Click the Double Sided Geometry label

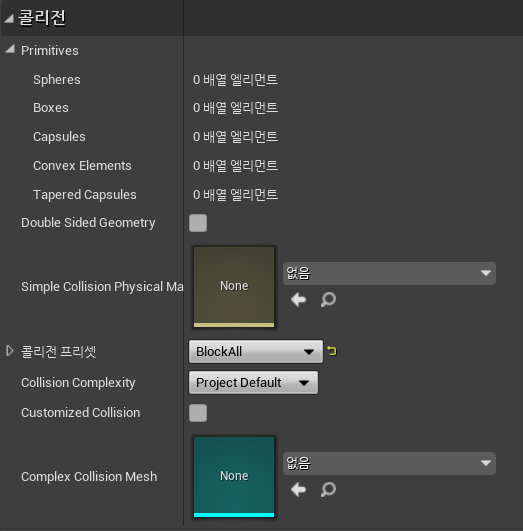(x=88, y=223)
